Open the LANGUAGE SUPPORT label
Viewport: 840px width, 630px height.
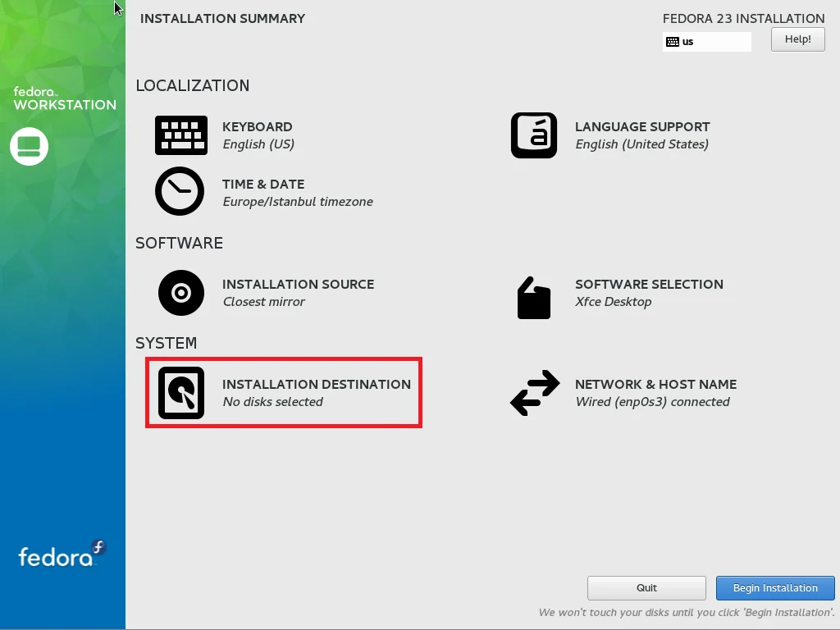click(642, 127)
